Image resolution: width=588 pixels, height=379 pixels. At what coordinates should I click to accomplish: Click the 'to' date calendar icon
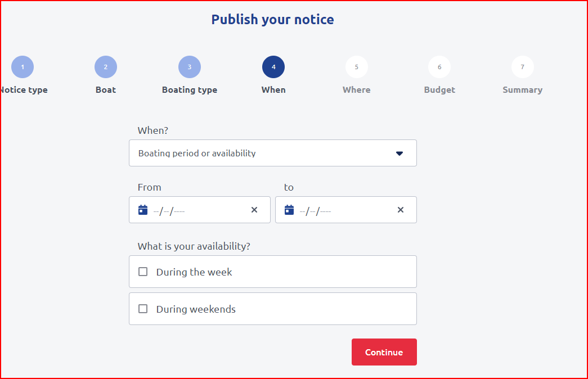click(x=289, y=210)
